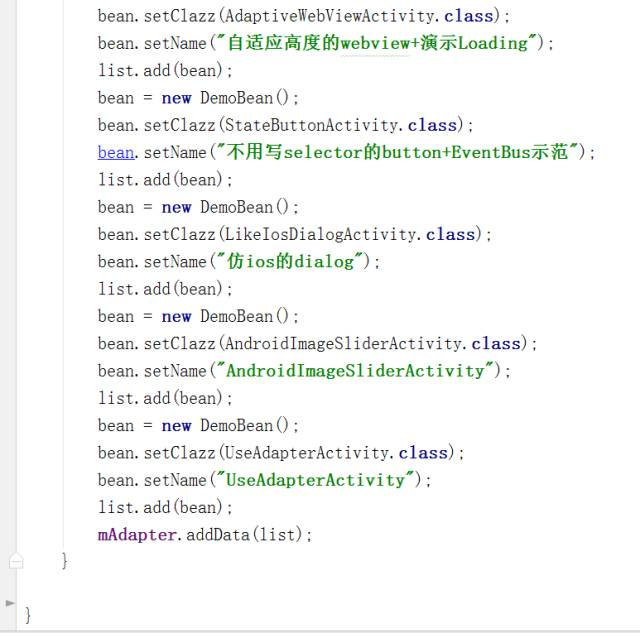
Task: Click the code folding end marker in gutter
Action: click(x=16, y=561)
